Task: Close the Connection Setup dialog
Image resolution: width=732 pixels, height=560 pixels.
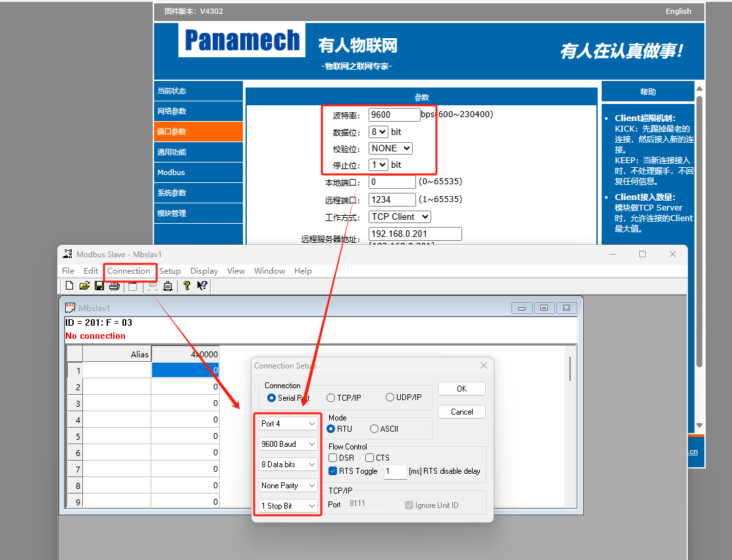Action: [x=484, y=365]
